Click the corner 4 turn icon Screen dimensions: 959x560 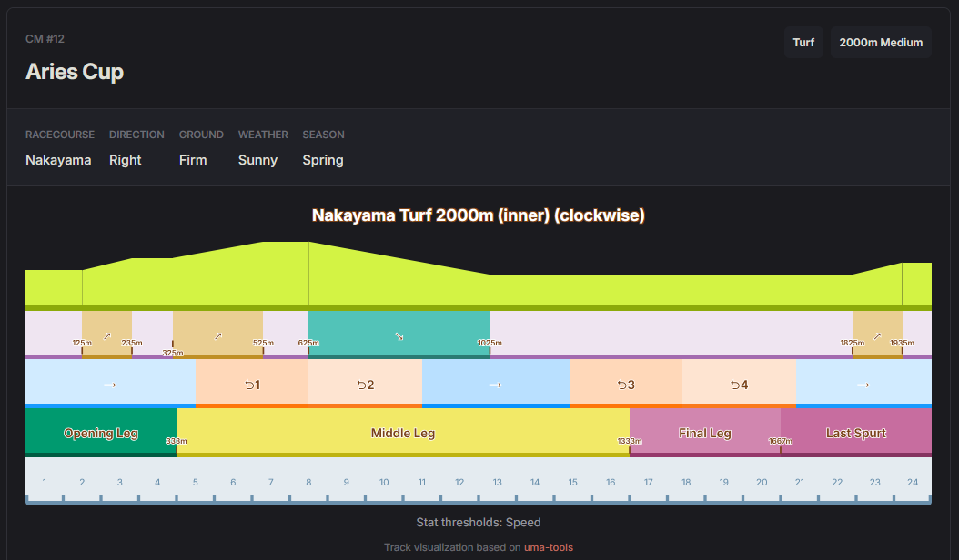pyautogui.click(x=739, y=385)
